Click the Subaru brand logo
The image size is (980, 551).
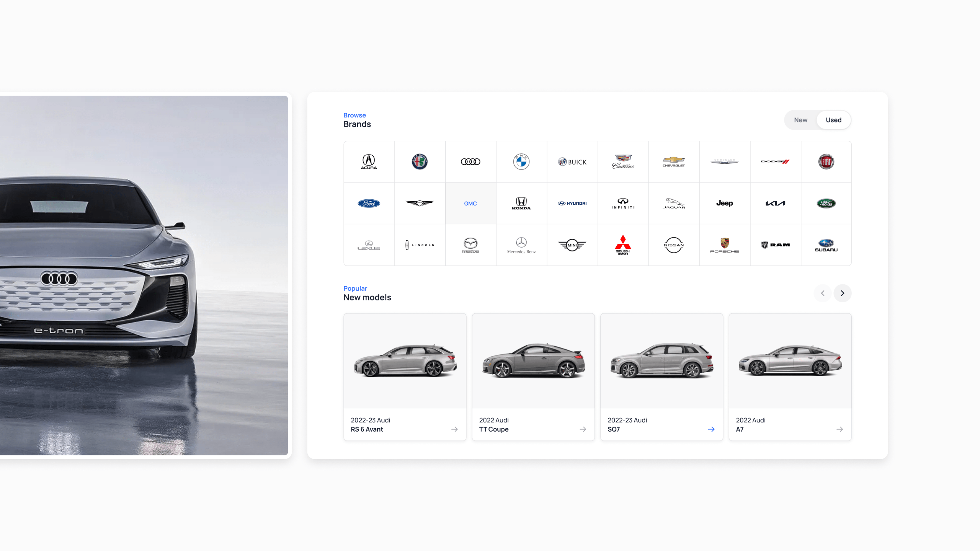[x=826, y=245]
